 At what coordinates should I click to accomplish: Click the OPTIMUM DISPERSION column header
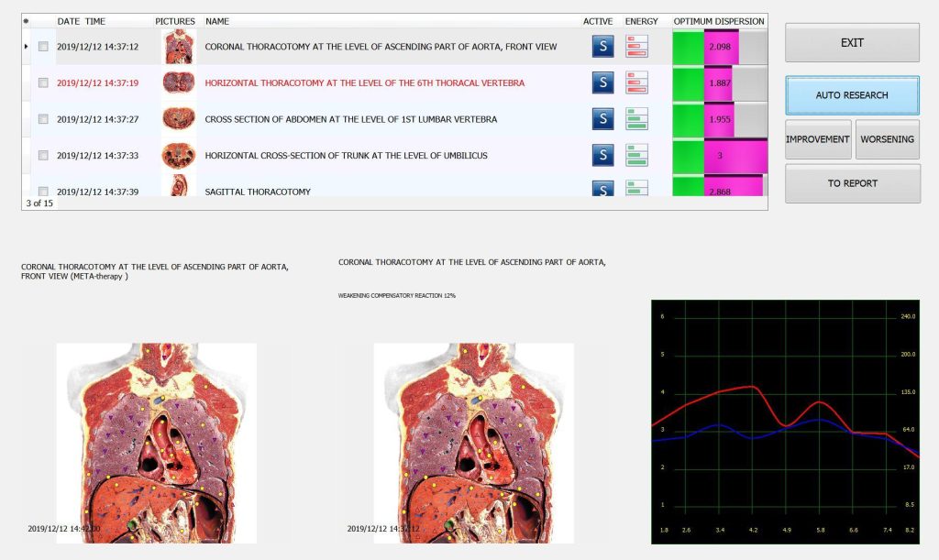click(719, 21)
